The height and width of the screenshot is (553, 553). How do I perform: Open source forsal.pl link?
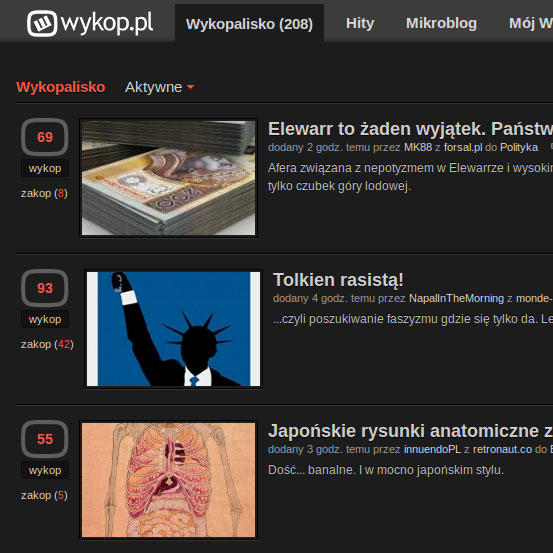(x=463, y=147)
